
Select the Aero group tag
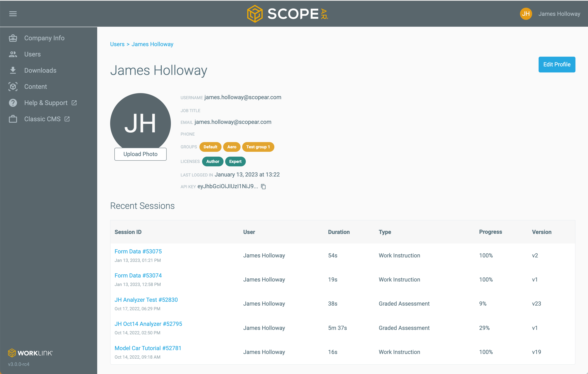[232, 147]
